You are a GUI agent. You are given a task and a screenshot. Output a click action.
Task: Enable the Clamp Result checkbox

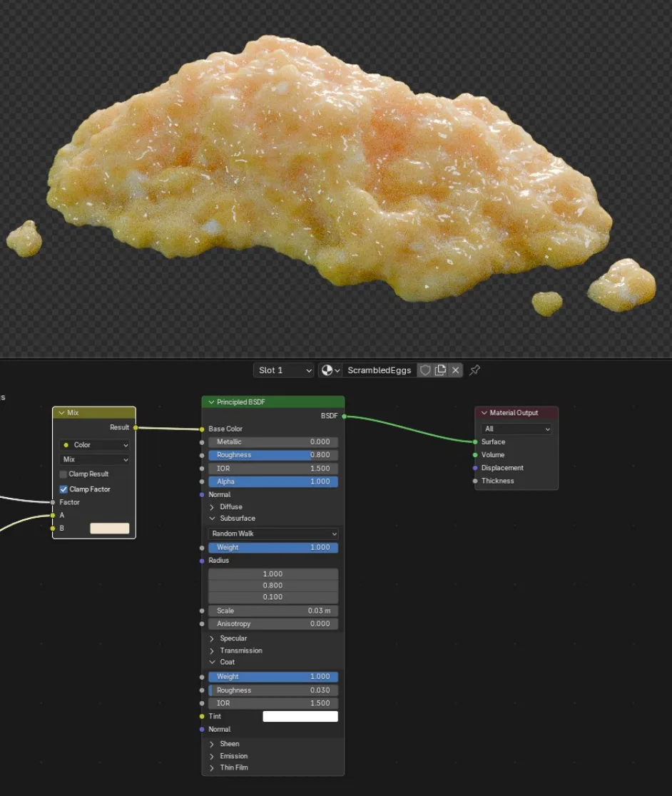coord(63,474)
